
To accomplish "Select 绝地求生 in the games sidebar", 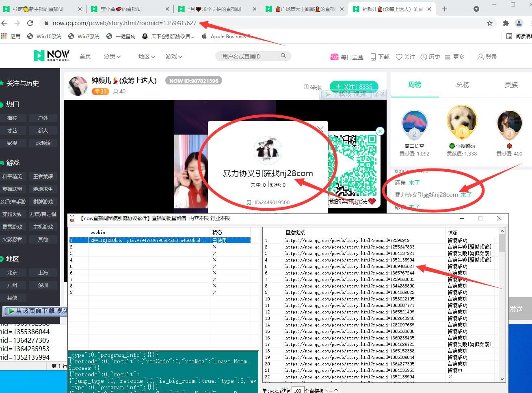I will click(x=43, y=189).
